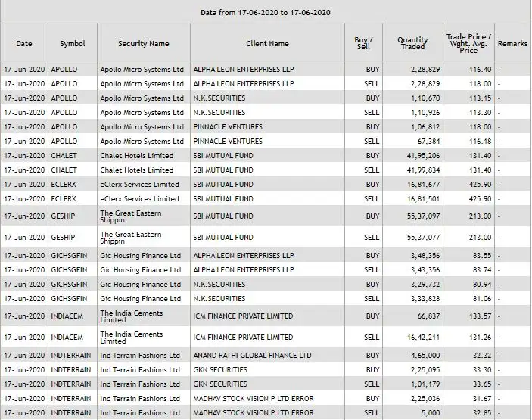The width and height of the screenshot is (532, 420).
Task: Select the quantity cell showing 67,384
Action: [425, 141]
